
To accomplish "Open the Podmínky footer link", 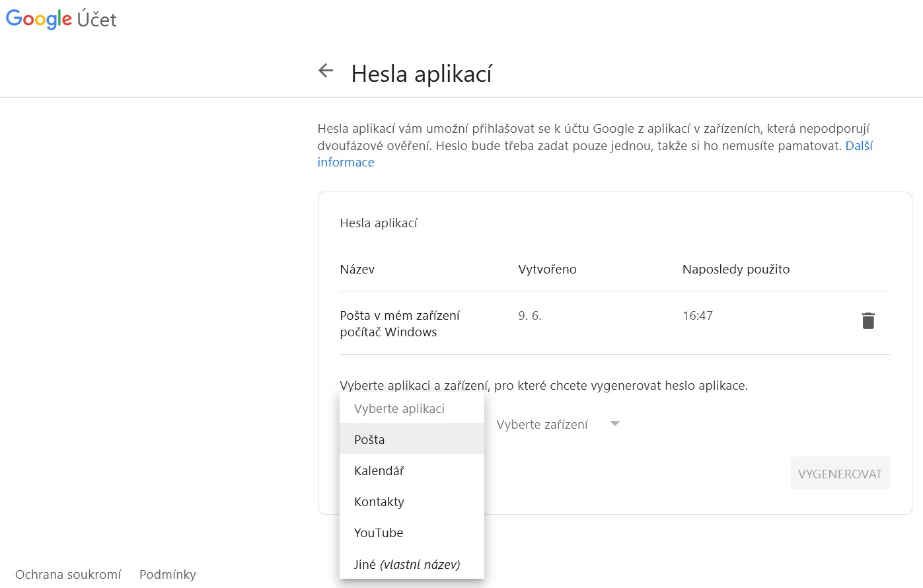I will [x=168, y=574].
